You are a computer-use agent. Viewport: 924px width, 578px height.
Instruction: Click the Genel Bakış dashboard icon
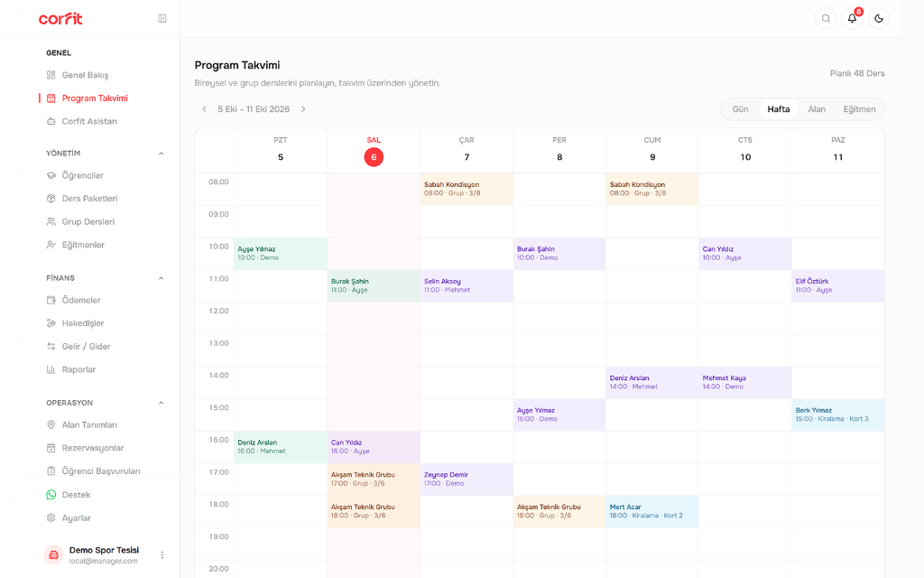(51, 75)
